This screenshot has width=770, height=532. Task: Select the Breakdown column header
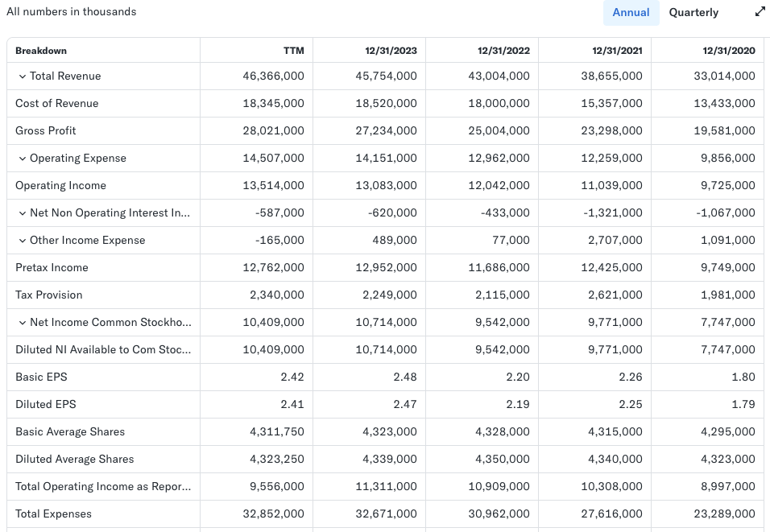click(x=41, y=51)
